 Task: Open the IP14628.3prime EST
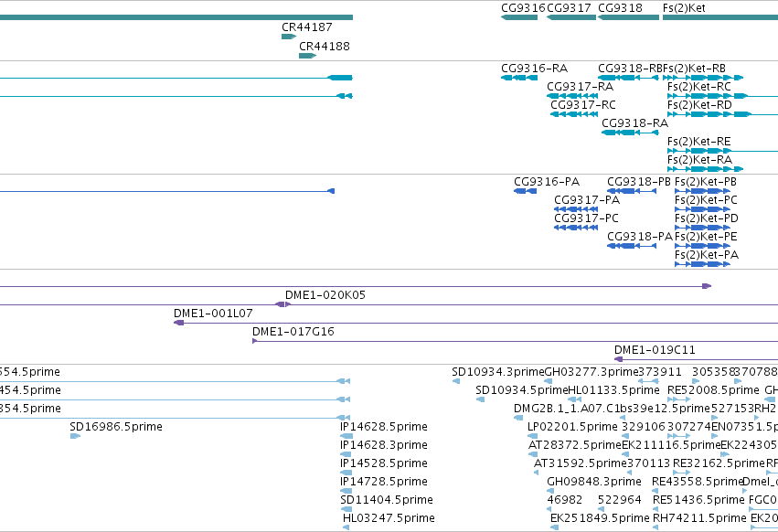[x=346, y=454]
